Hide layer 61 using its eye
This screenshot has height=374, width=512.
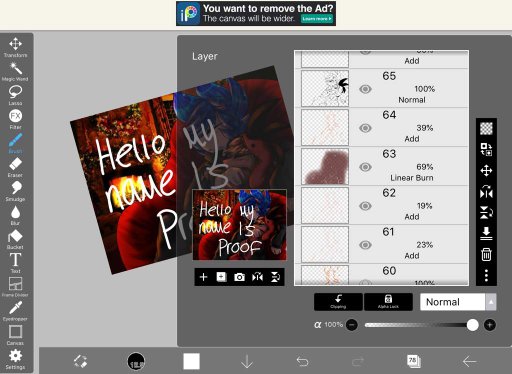(365, 245)
